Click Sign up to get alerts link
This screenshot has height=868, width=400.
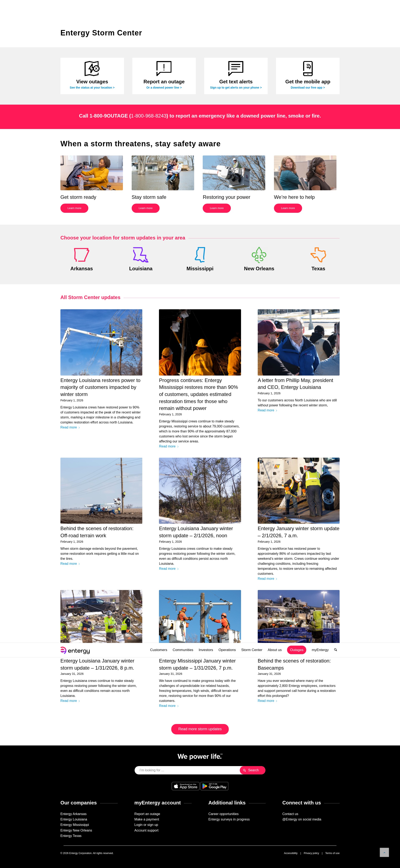click(x=236, y=88)
